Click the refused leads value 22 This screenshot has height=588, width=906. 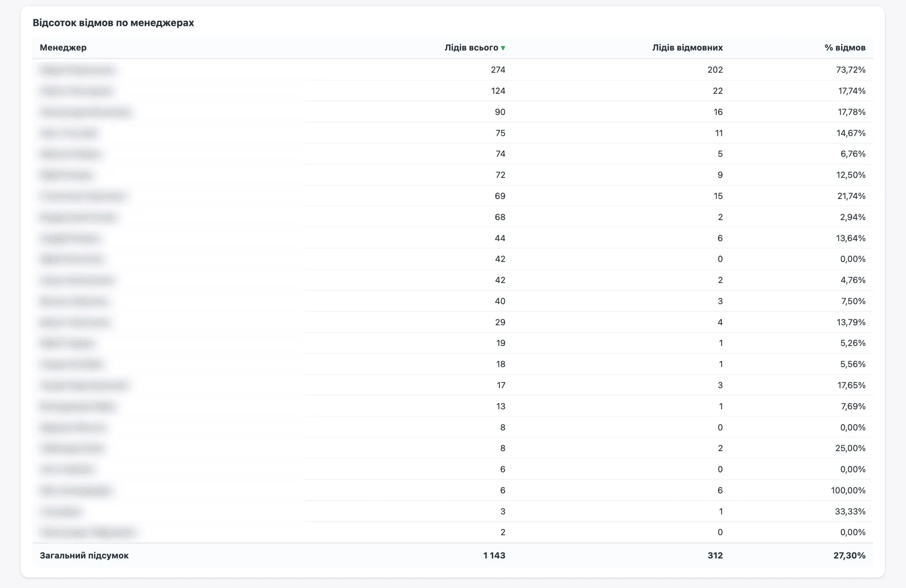click(x=718, y=91)
